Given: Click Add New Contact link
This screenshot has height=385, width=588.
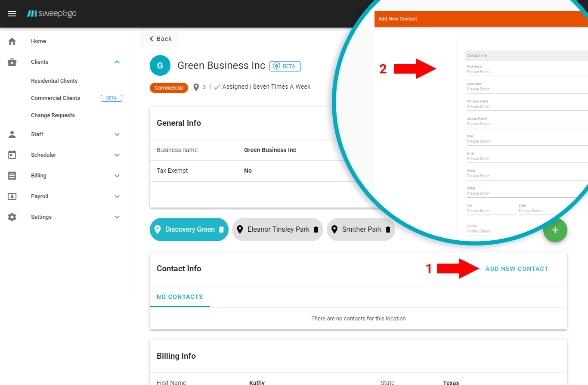Looking at the screenshot, I should [x=517, y=269].
